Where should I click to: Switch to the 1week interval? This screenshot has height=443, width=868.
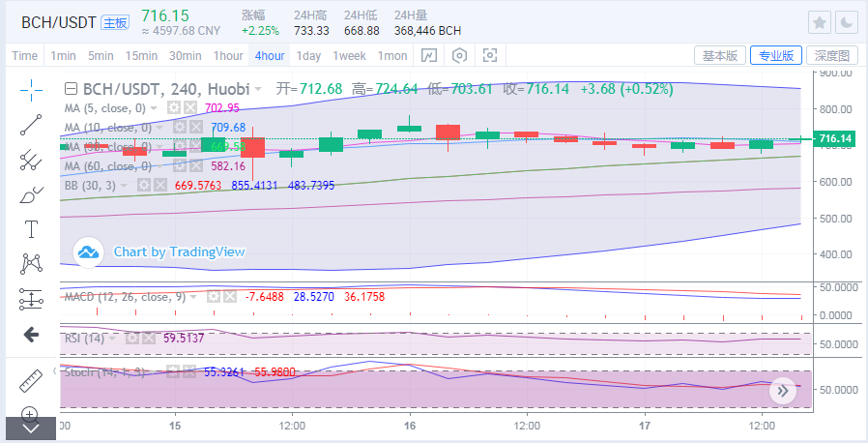point(349,55)
